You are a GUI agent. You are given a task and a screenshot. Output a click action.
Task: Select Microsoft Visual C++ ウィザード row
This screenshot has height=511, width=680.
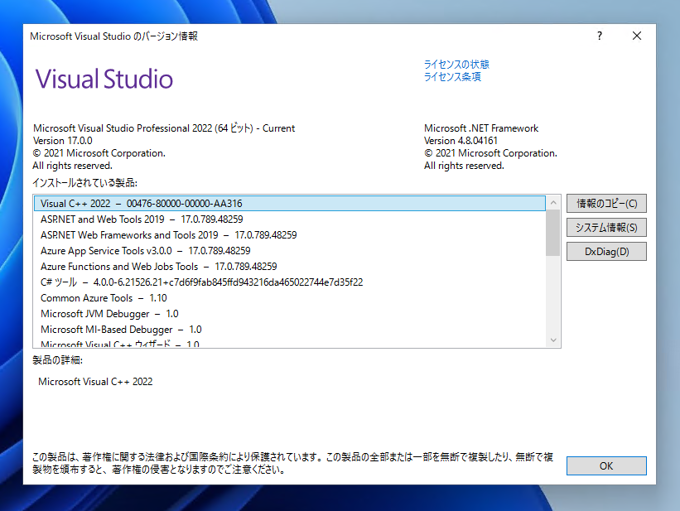pos(290,343)
